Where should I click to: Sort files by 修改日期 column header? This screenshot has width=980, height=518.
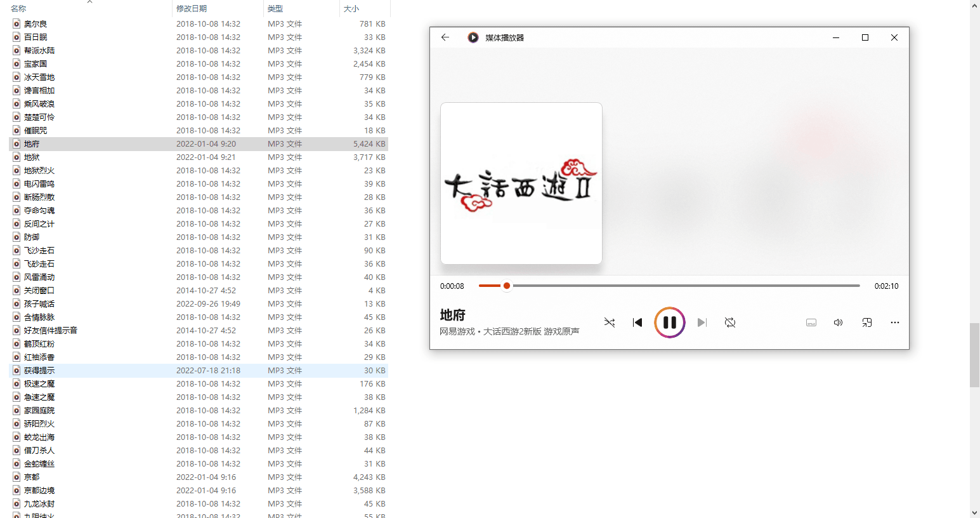192,8
